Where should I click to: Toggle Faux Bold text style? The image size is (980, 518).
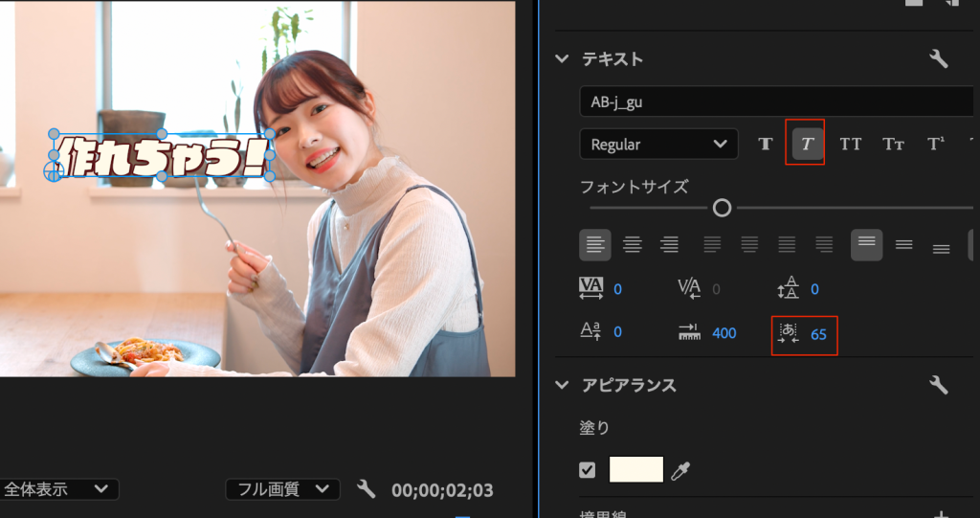(766, 145)
